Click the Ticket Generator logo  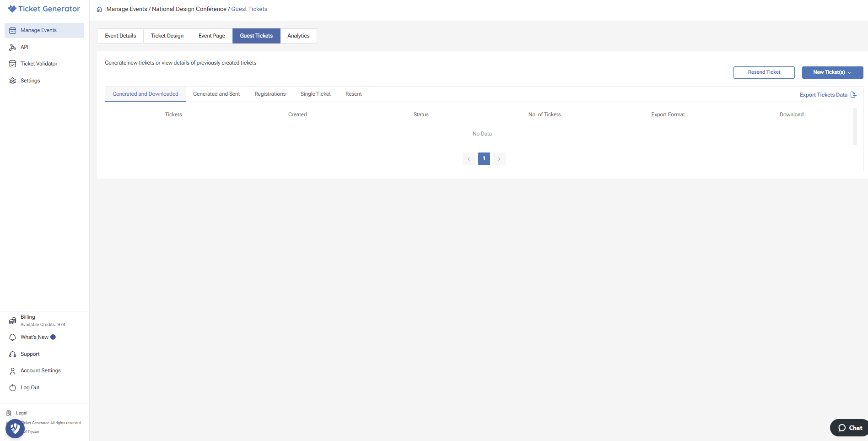[44, 9]
